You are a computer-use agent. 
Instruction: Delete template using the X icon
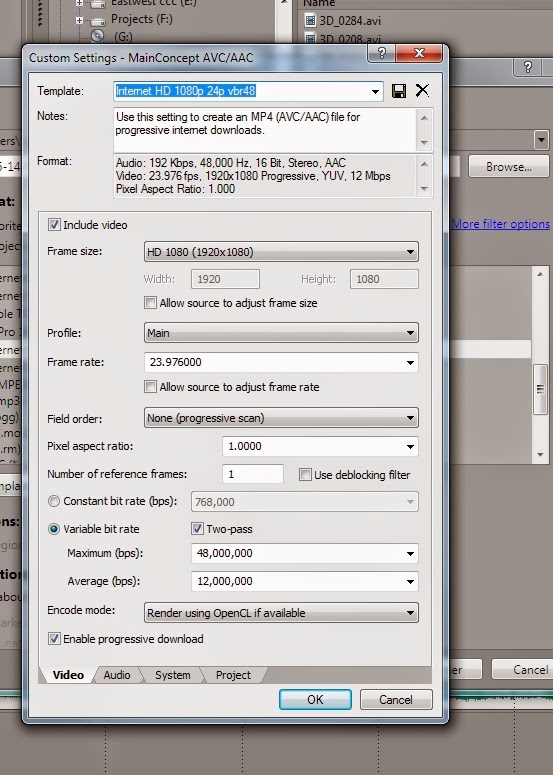click(422, 90)
